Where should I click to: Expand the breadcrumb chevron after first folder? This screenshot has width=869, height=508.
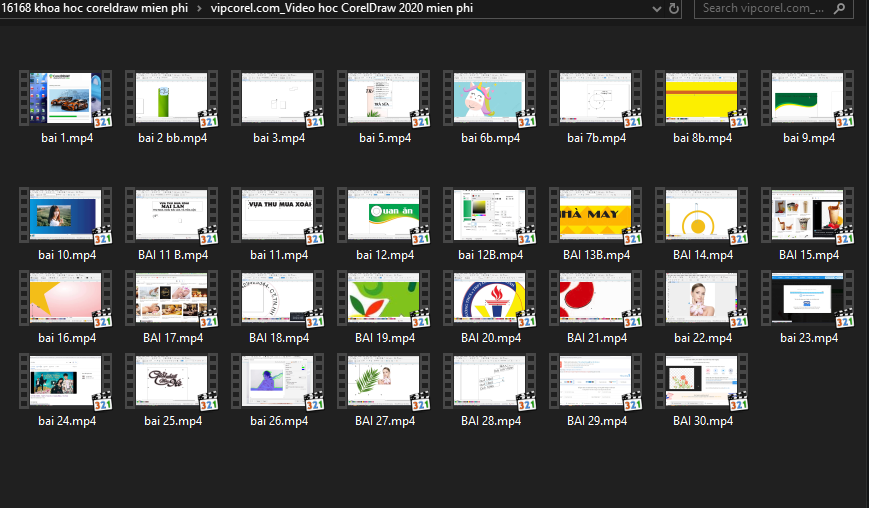200,9
